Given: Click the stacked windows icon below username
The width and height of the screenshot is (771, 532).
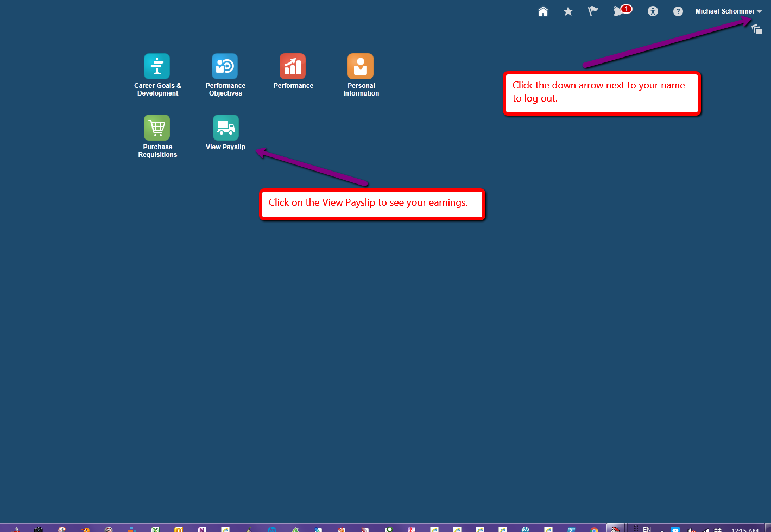Looking at the screenshot, I should pyautogui.click(x=757, y=29).
